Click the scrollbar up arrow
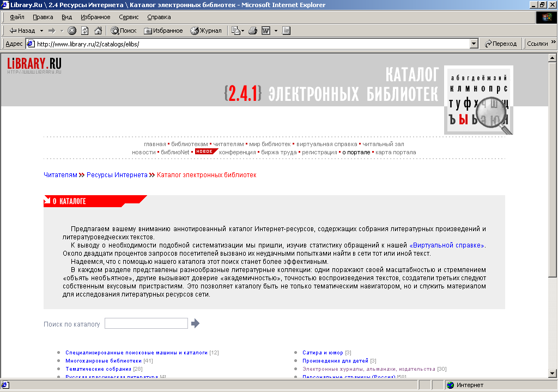The width and height of the screenshot is (558, 392). 553,58
